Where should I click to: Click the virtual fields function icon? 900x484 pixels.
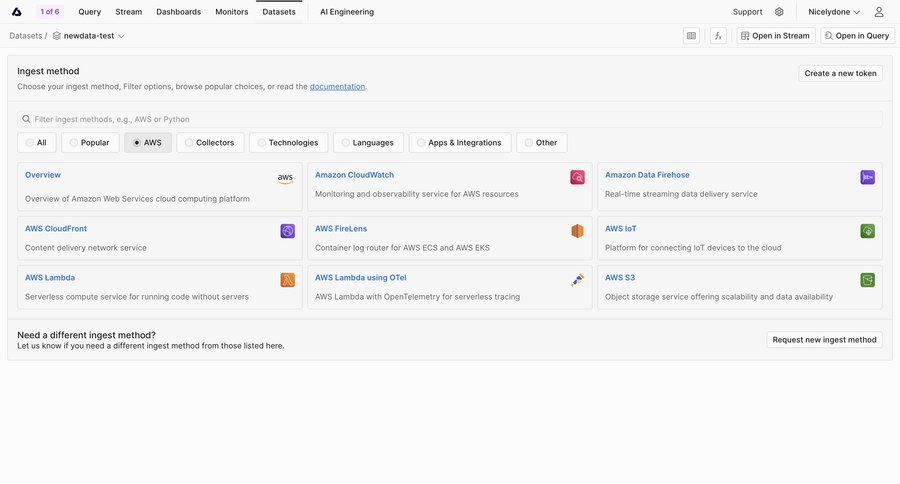pyautogui.click(x=718, y=36)
